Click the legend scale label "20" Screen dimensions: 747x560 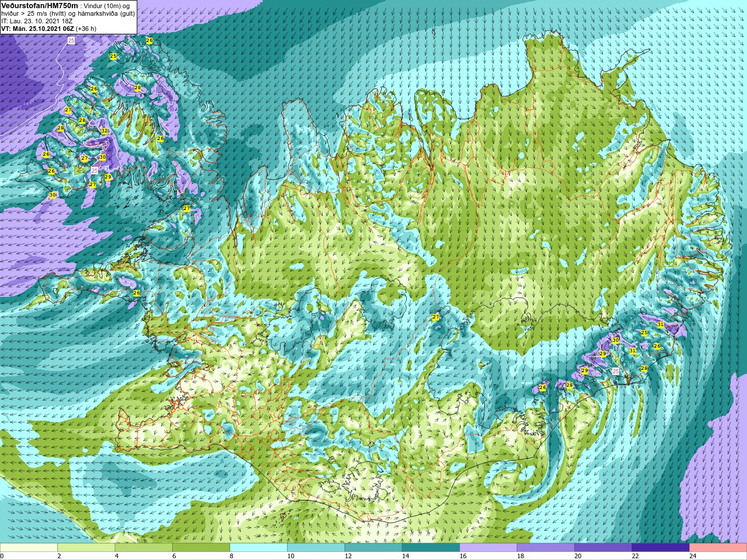click(578, 556)
